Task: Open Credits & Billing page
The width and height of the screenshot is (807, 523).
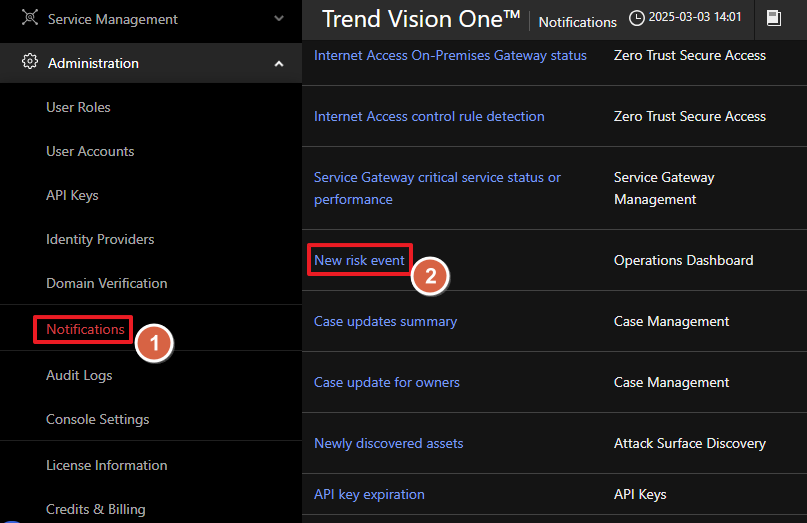Action: (x=95, y=509)
